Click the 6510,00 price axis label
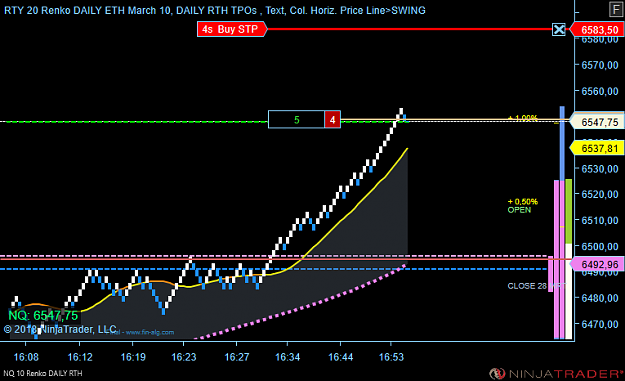The height and width of the screenshot is (381, 625). pyautogui.click(x=600, y=220)
